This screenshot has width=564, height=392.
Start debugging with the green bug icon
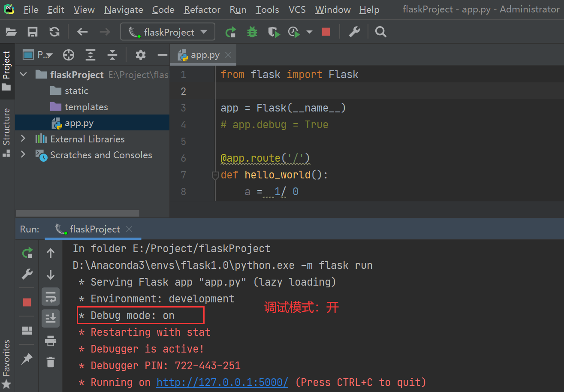[x=252, y=32]
